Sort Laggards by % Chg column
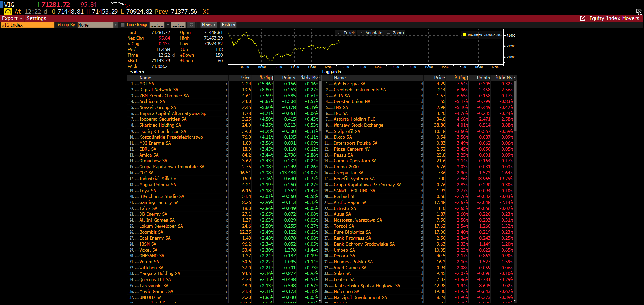 pyautogui.click(x=461, y=78)
